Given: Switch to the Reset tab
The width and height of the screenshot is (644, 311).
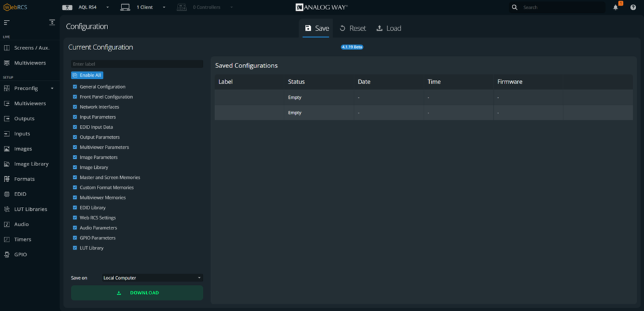Looking at the screenshot, I should [x=352, y=28].
